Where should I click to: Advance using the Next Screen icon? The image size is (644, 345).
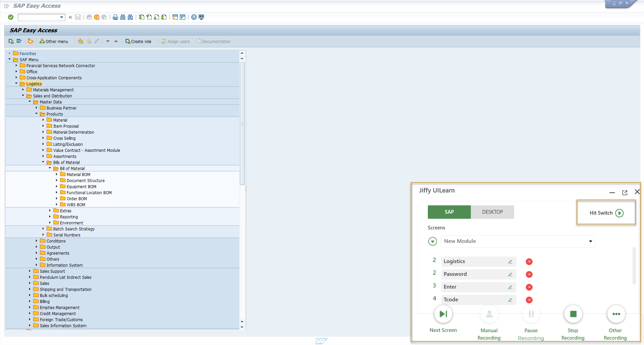[443, 314]
